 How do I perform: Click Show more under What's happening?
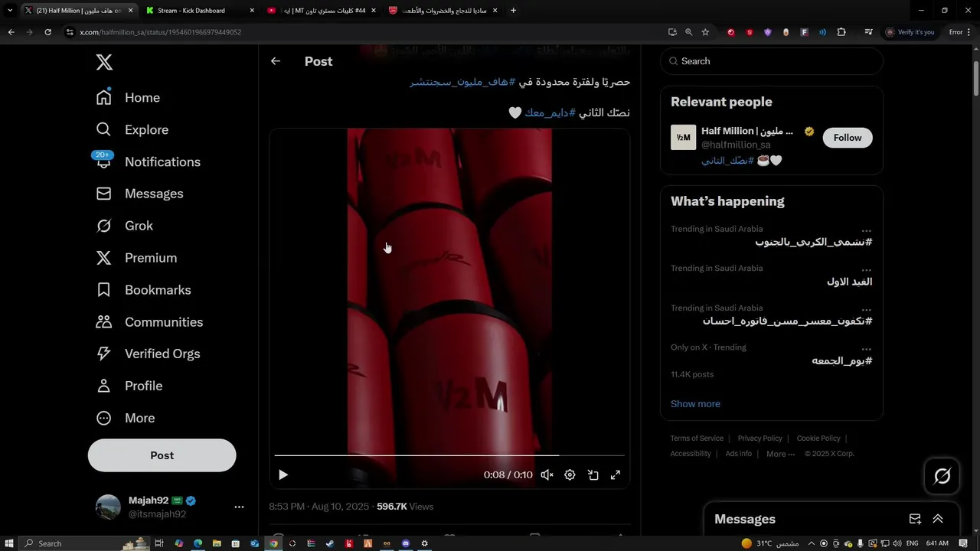[695, 404]
